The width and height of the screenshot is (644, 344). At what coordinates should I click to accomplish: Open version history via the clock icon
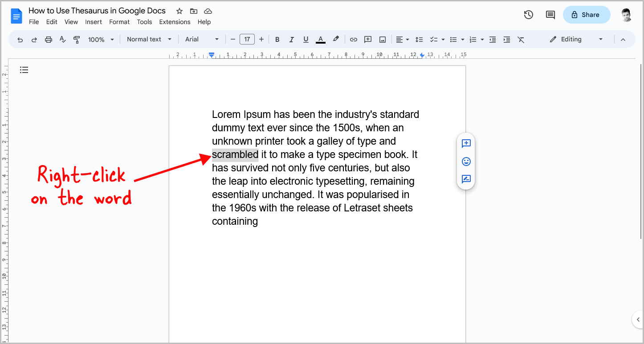tap(528, 14)
